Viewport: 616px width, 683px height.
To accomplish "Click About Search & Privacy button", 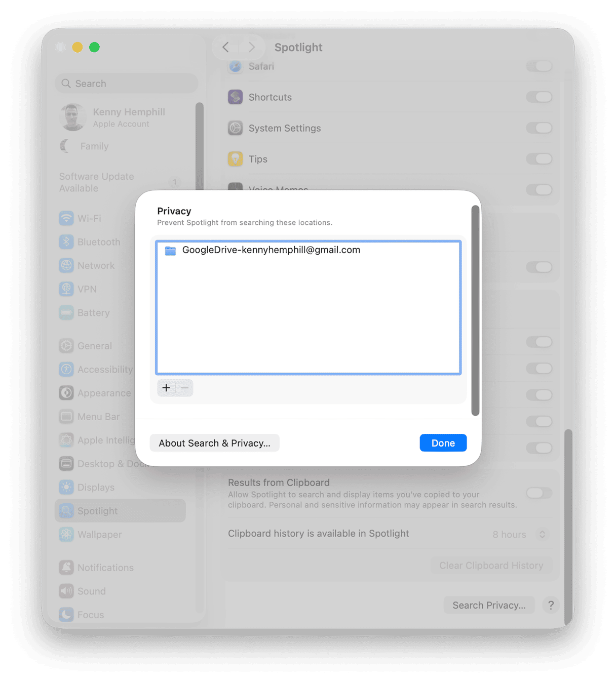I will [x=215, y=443].
